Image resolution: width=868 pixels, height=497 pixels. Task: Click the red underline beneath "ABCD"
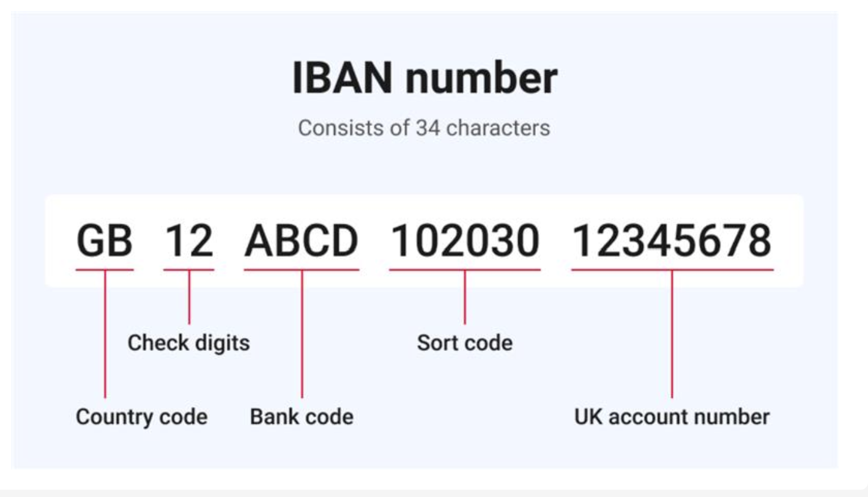302,270
